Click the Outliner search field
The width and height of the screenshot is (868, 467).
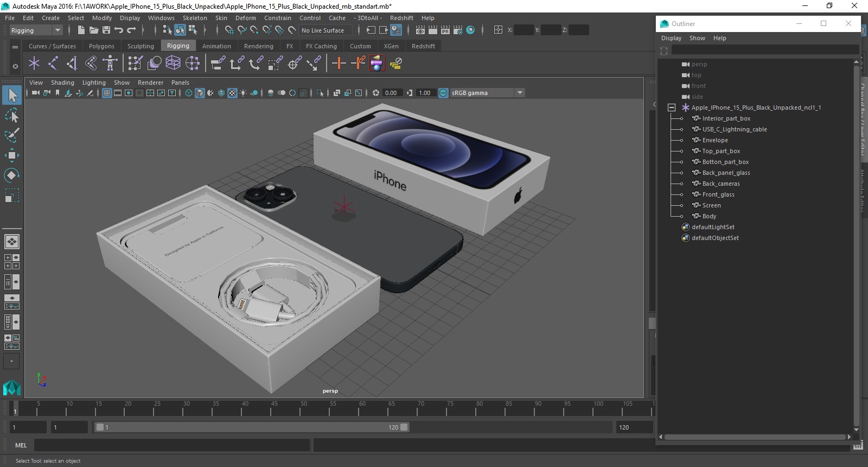point(765,50)
